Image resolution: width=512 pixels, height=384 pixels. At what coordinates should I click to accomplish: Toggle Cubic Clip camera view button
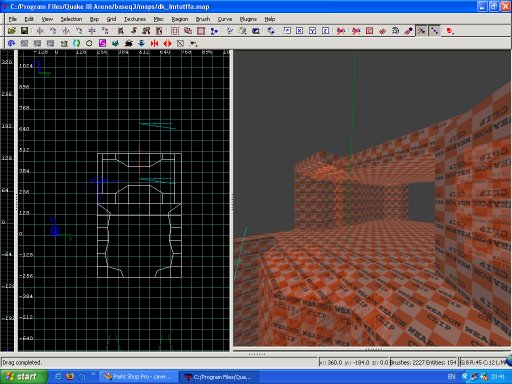point(256,31)
